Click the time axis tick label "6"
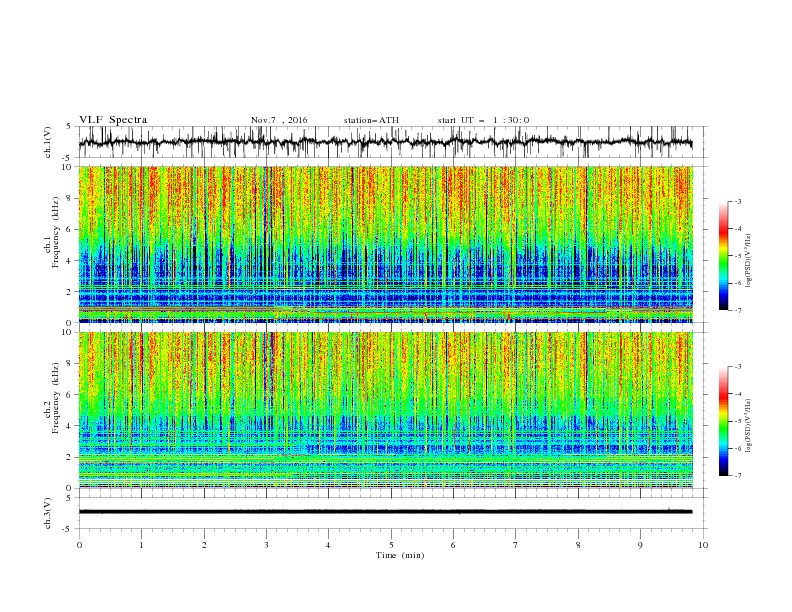 [453, 545]
